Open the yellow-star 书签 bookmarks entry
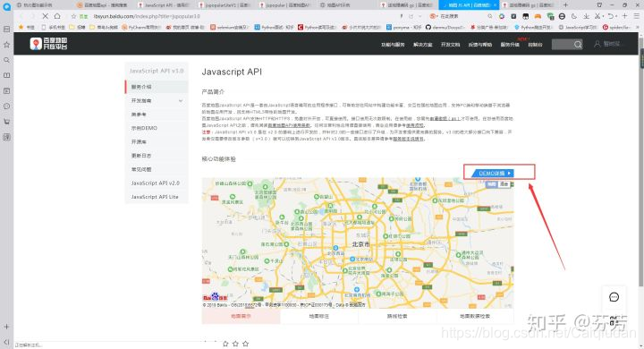The height and width of the screenshot is (349, 644). pyautogui.click(x=27, y=27)
